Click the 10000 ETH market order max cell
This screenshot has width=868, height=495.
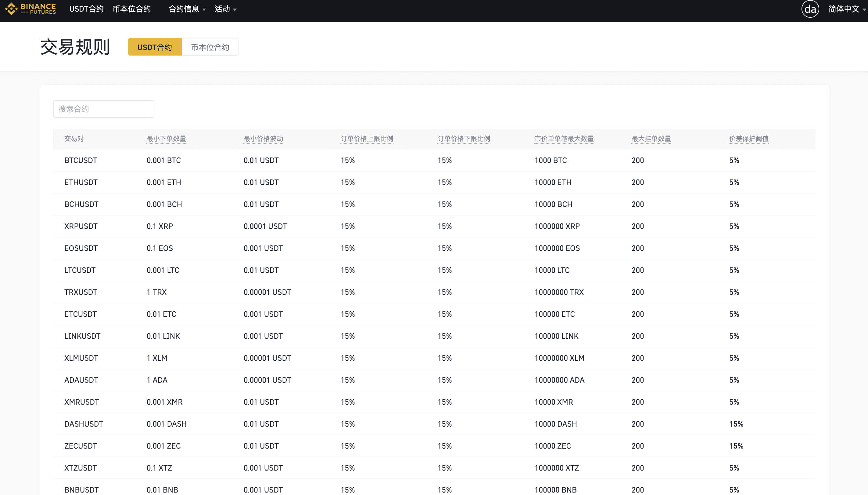[553, 182]
